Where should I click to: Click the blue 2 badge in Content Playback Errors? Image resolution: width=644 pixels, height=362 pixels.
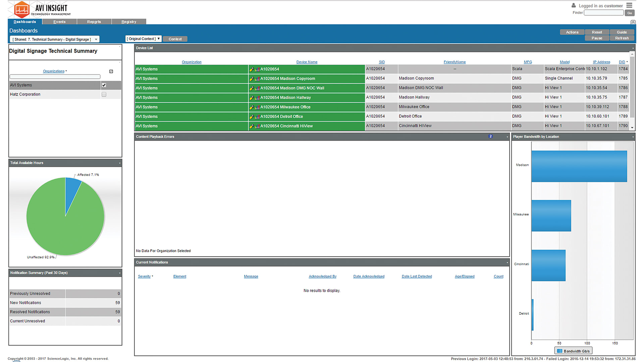[490, 136]
